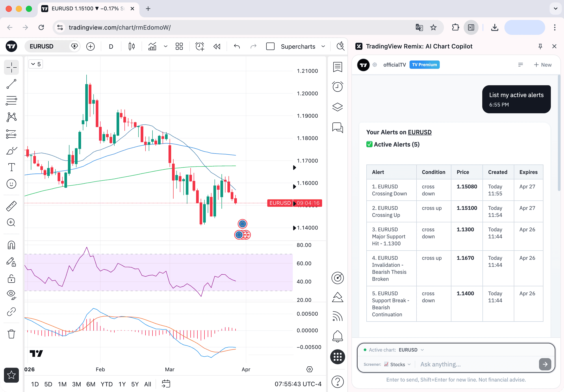
Task: Toggle stay in drawing mode
Action: tap(11, 262)
